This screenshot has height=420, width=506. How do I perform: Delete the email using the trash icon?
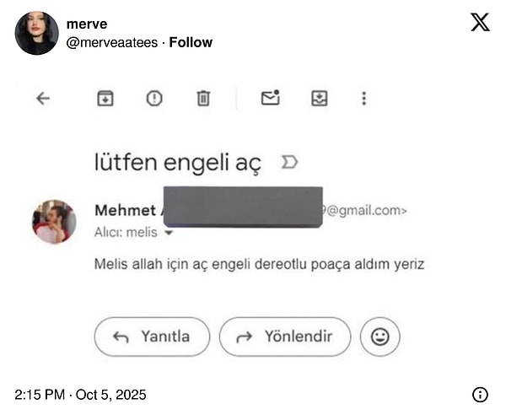(x=203, y=99)
